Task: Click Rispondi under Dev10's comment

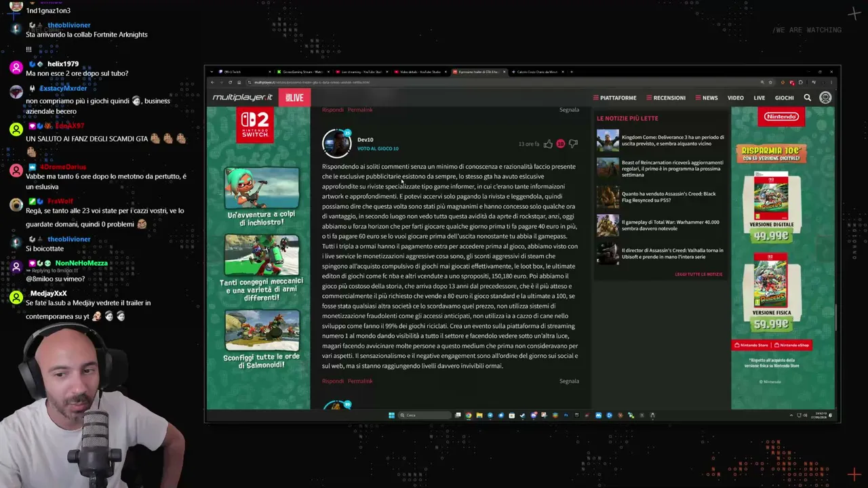Action: (333, 381)
